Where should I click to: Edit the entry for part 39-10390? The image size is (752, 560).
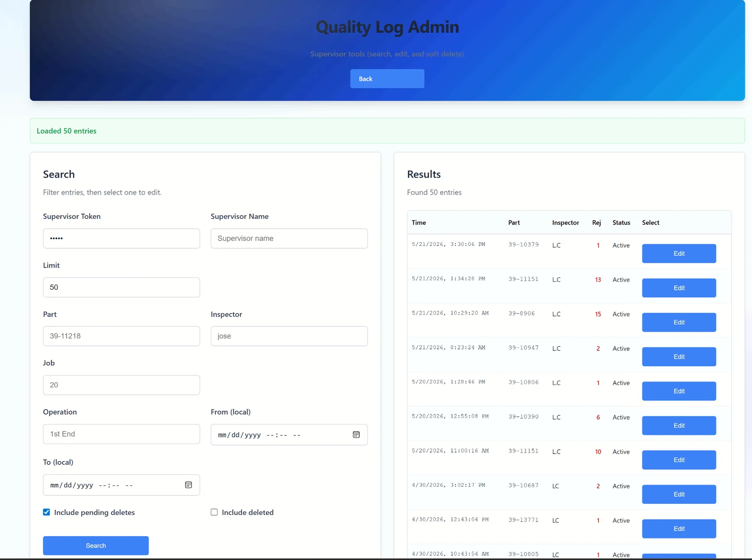click(x=679, y=426)
